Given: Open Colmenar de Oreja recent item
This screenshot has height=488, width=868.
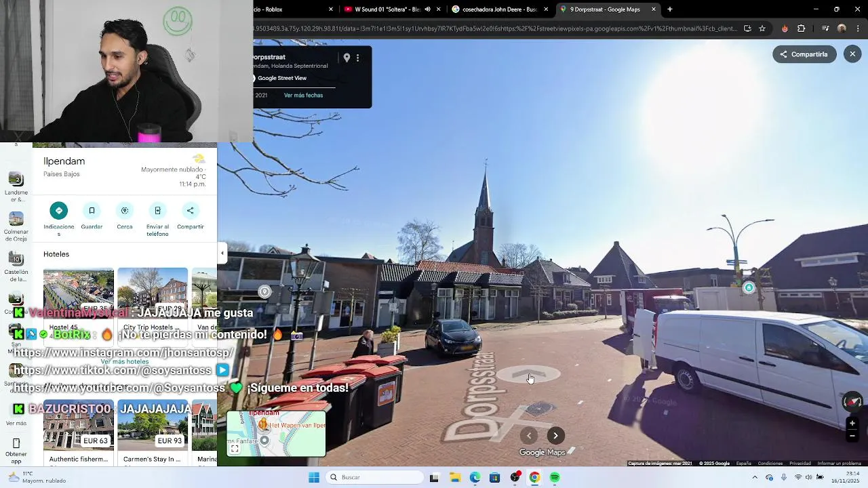Looking at the screenshot, I should tap(16, 228).
